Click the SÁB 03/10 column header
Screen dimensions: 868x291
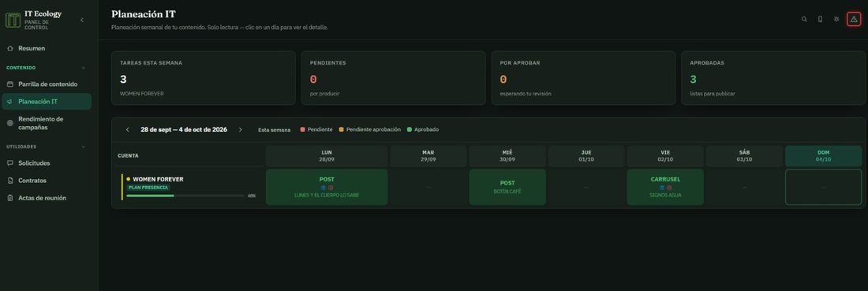[x=744, y=156]
